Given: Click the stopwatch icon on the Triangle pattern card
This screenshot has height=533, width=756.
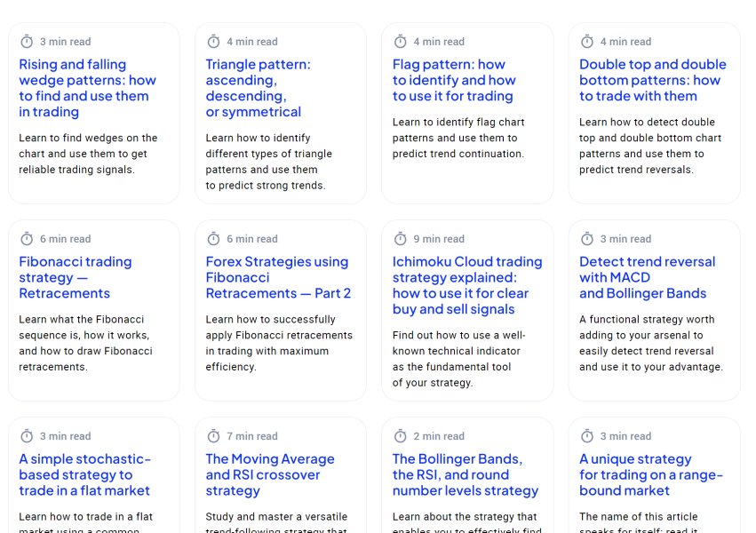Looking at the screenshot, I should click(213, 42).
